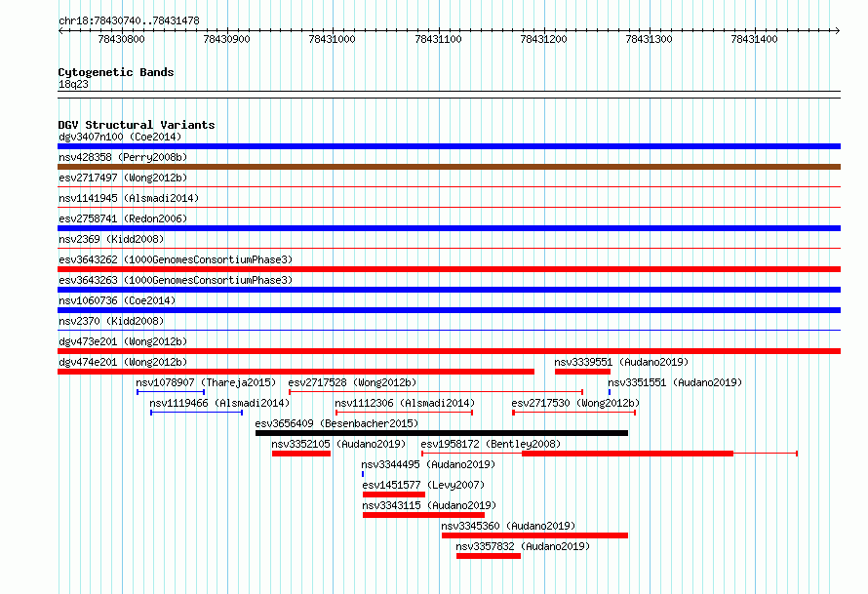Click the 78431000 ruler position
The height and width of the screenshot is (594, 868).
click(333, 39)
